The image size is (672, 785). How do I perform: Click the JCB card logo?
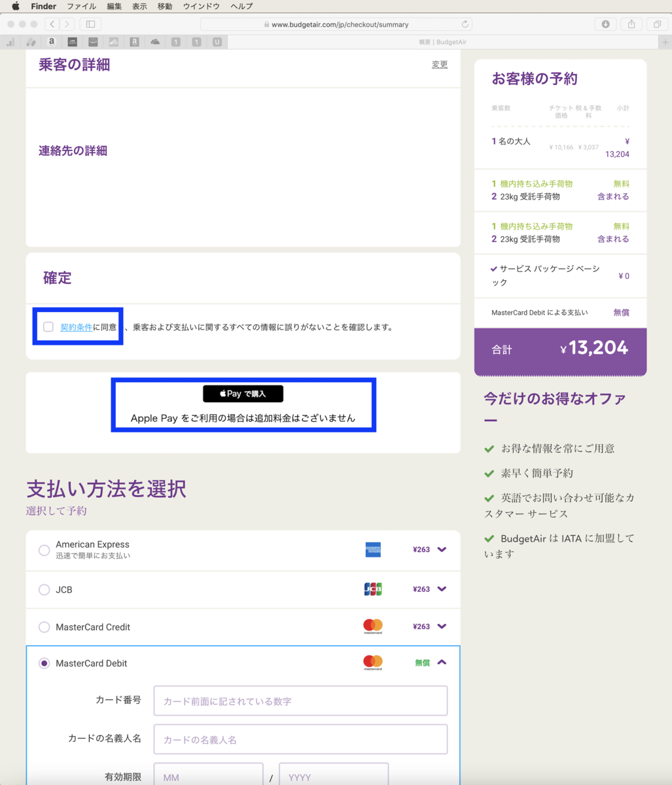coord(373,589)
